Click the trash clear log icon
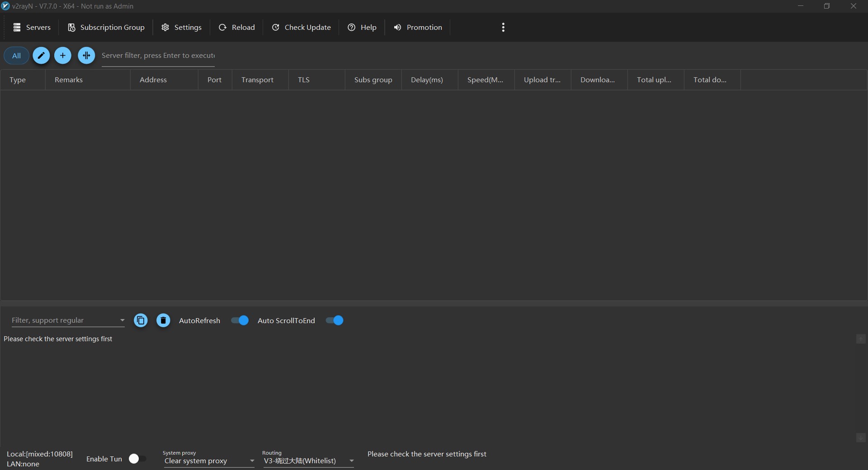Image resolution: width=868 pixels, height=470 pixels. [x=163, y=320]
